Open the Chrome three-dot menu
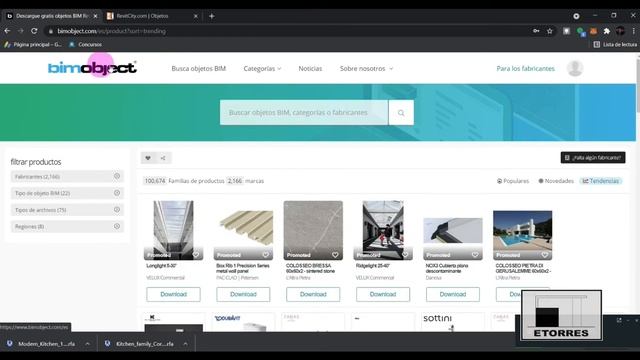The height and width of the screenshot is (360, 640). pos(633,31)
